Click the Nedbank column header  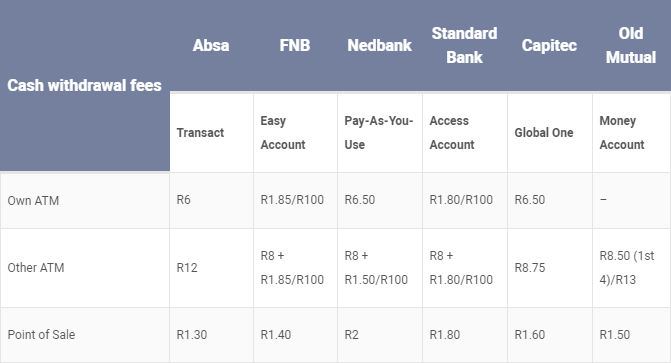click(380, 45)
